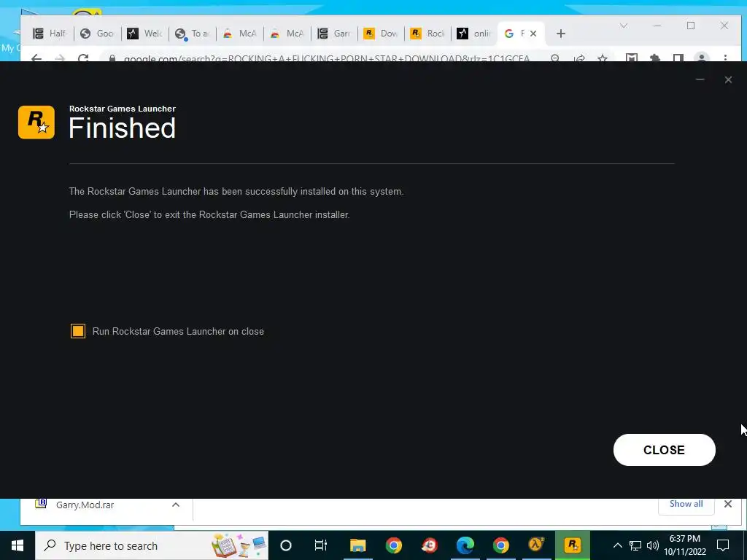Open Microsoft Edge from the taskbar
The image size is (747, 560).
coord(465,545)
